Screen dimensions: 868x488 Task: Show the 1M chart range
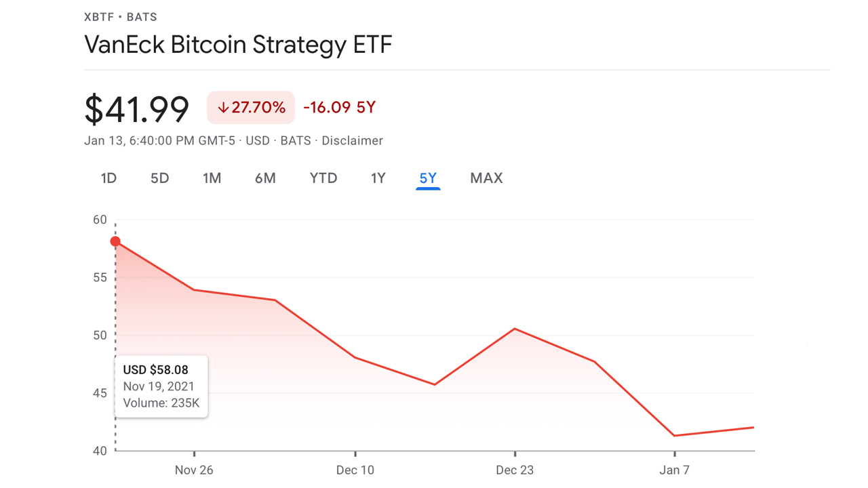tap(212, 178)
